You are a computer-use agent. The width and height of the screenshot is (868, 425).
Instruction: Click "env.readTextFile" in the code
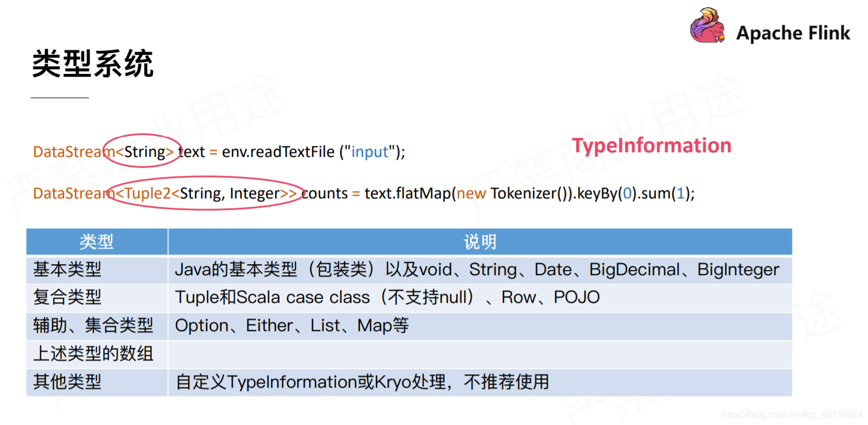(278, 152)
